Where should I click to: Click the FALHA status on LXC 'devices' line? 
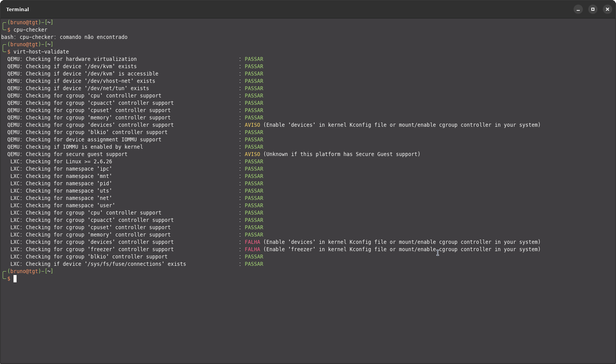[x=252, y=242]
